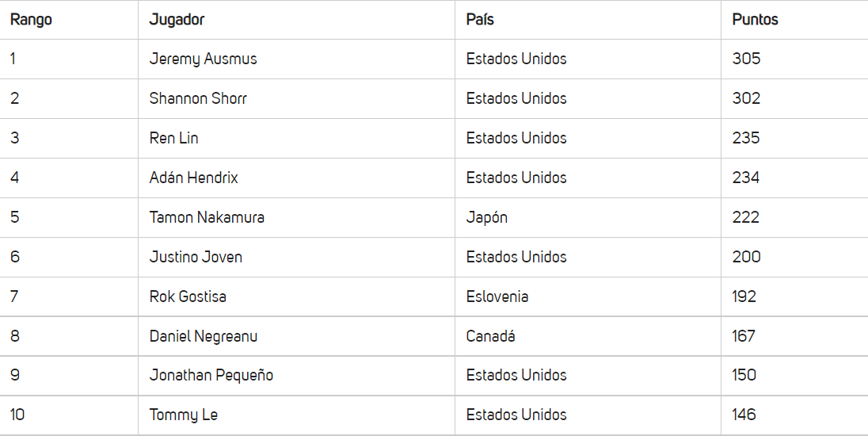The height and width of the screenshot is (436, 868).
Task: Select the 146 points value
Action: (744, 415)
